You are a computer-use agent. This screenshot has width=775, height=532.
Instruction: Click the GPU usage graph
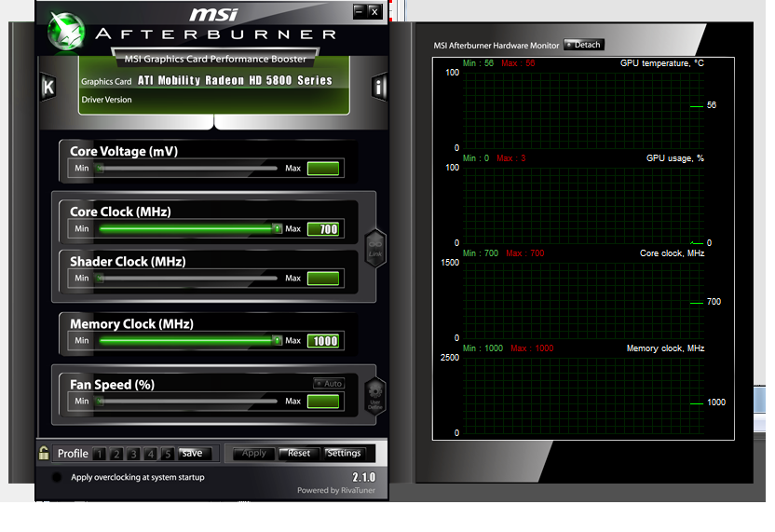[x=583, y=205]
